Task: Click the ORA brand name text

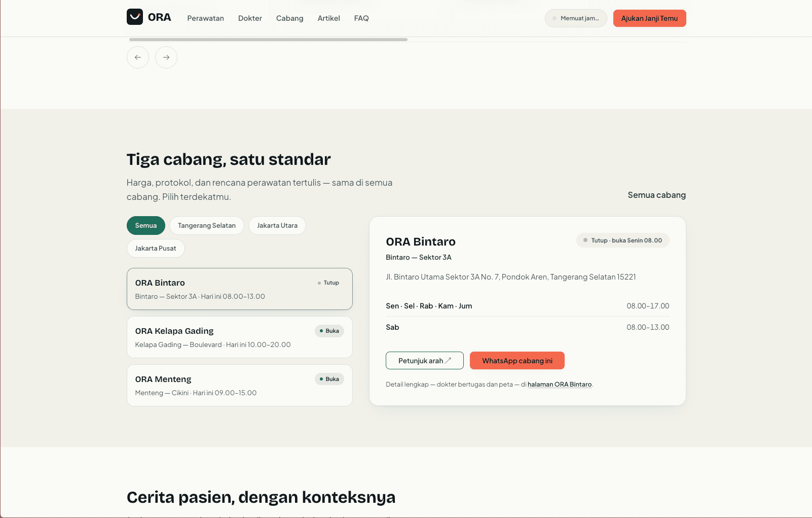Action: 160,17
